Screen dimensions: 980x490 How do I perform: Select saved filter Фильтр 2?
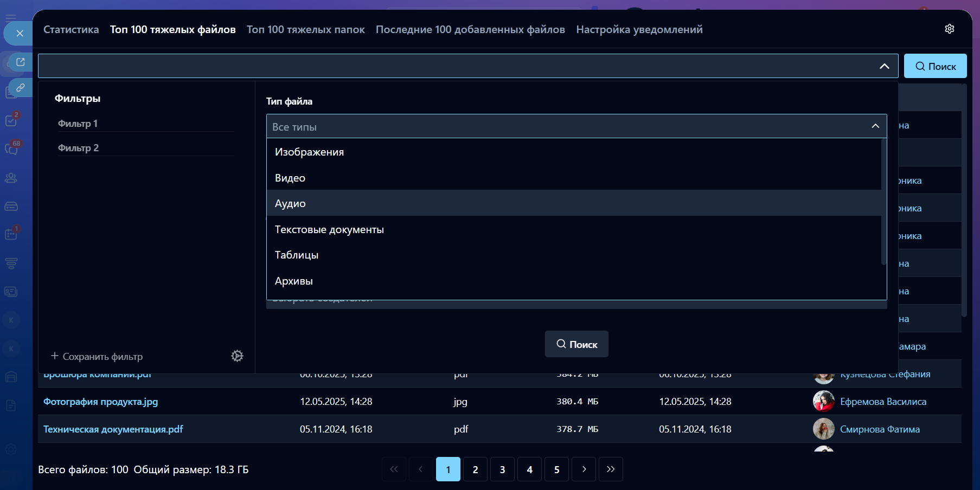point(79,148)
